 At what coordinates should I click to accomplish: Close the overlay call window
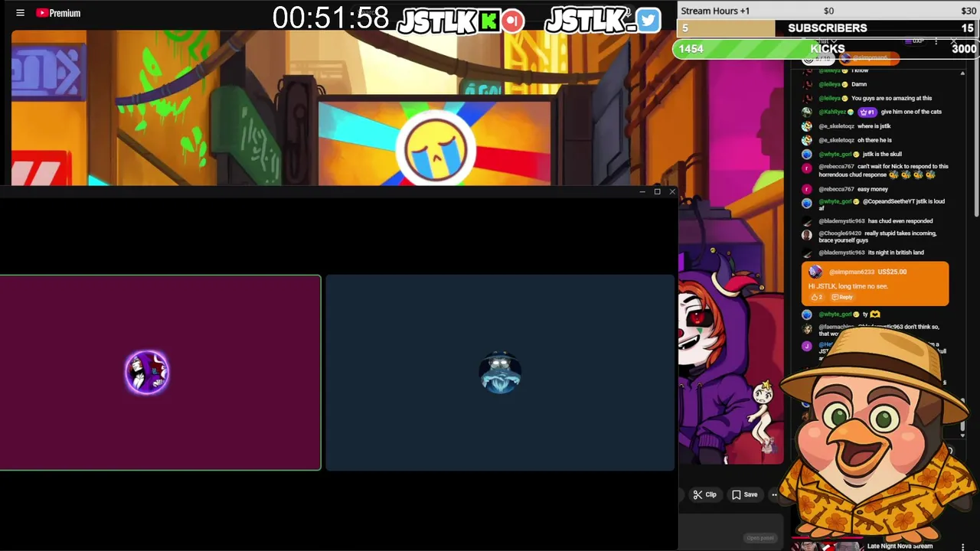pyautogui.click(x=672, y=191)
